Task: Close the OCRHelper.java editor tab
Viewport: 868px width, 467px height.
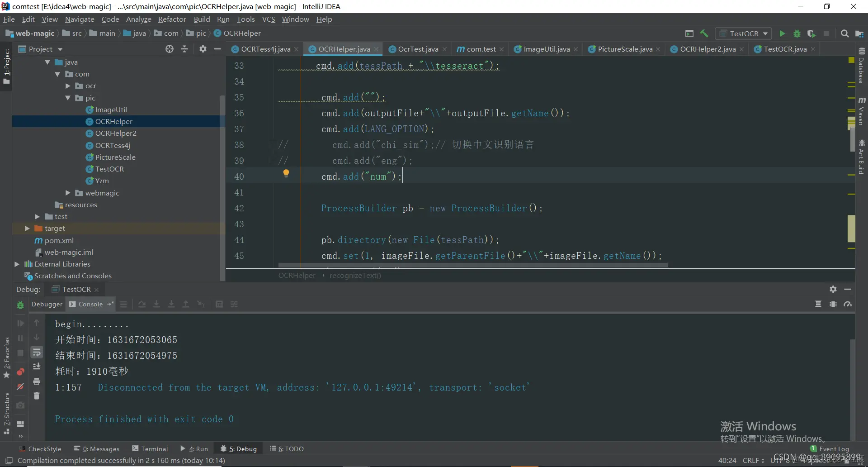Action: point(376,49)
